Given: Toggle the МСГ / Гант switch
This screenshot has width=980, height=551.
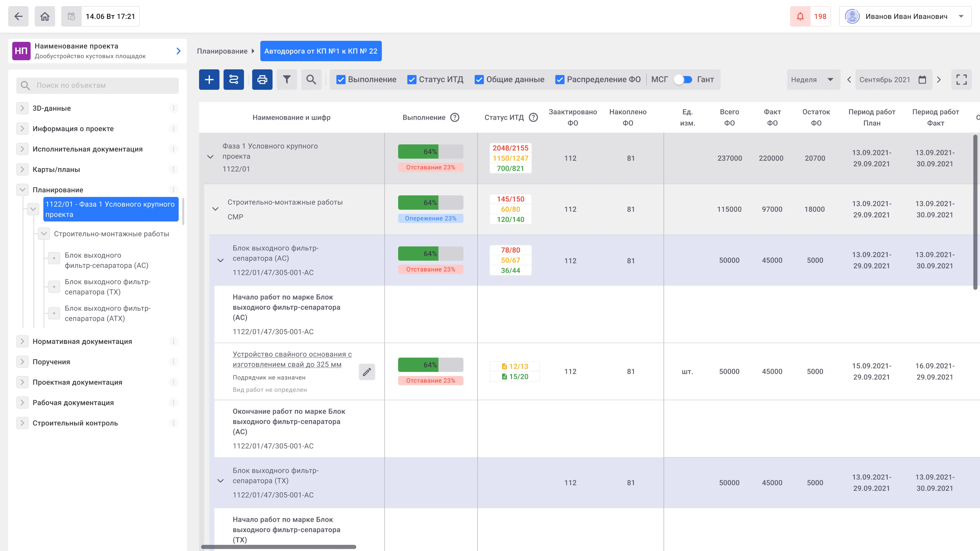Looking at the screenshot, I should click(x=683, y=79).
